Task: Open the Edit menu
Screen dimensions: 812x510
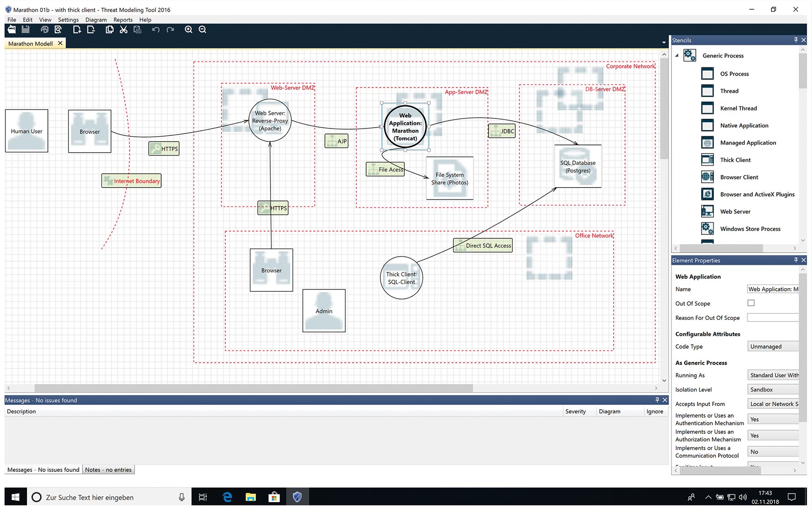Action: (x=27, y=20)
